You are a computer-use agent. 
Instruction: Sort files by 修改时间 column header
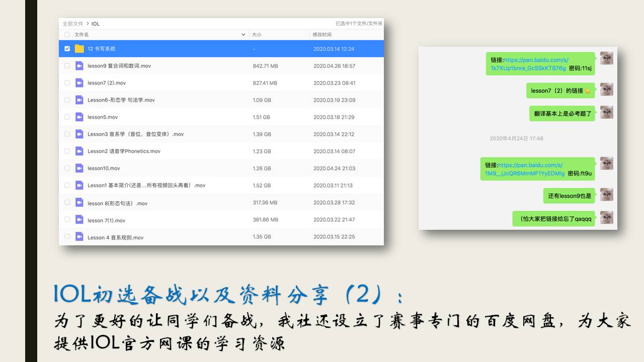point(322,35)
